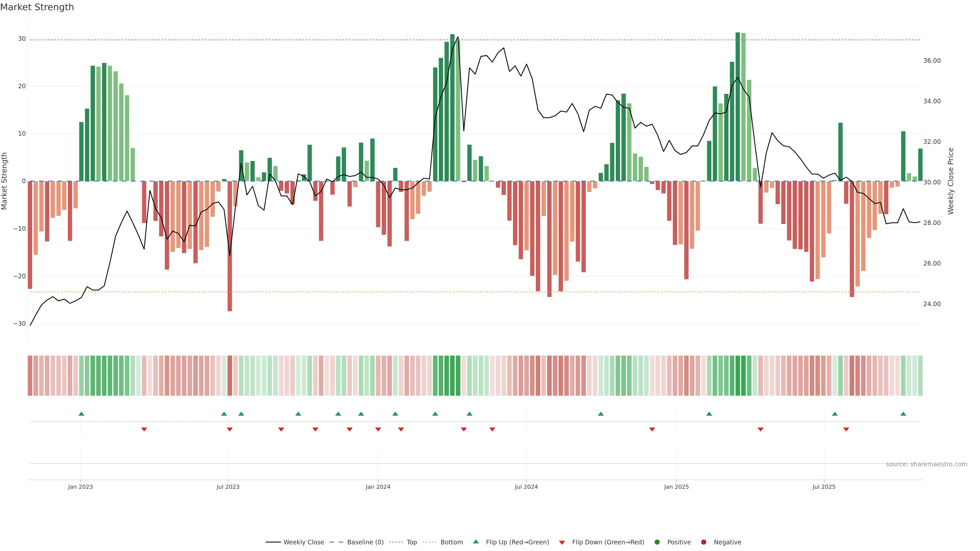The height and width of the screenshot is (551, 980).
Task: Select the first red flip-down triangle marker
Action: click(x=144, y=429)
